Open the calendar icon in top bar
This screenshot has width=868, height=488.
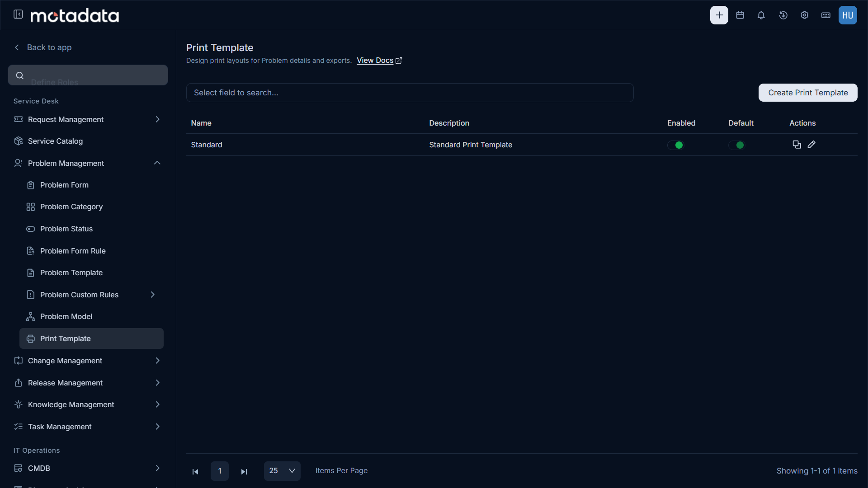point(740,15)
